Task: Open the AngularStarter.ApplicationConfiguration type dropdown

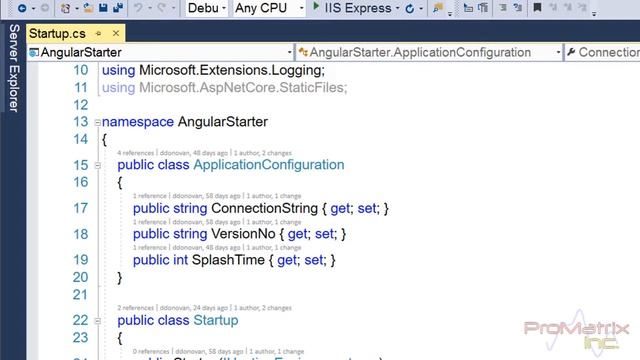Action: point(429,52)
